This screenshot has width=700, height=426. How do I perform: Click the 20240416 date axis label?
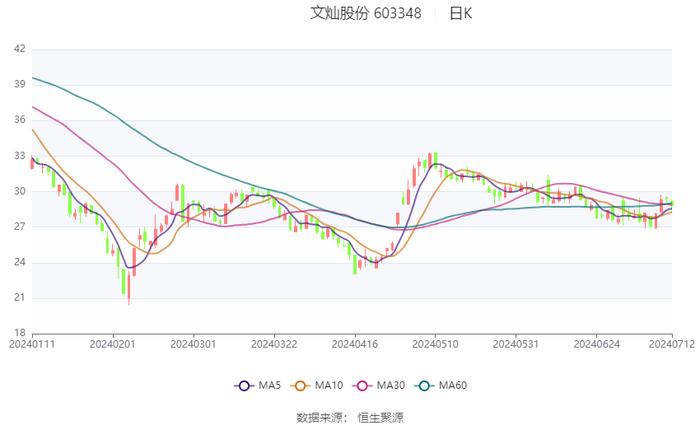click(x=355, y=344)
